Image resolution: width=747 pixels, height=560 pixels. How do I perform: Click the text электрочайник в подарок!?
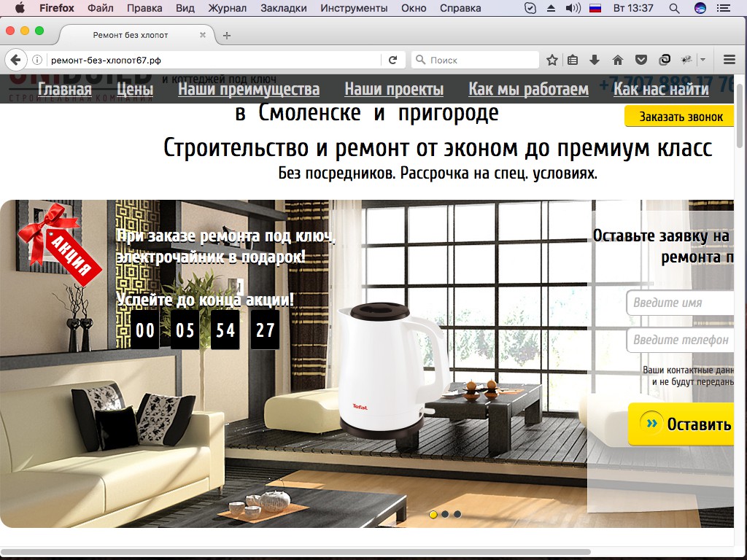211,257
